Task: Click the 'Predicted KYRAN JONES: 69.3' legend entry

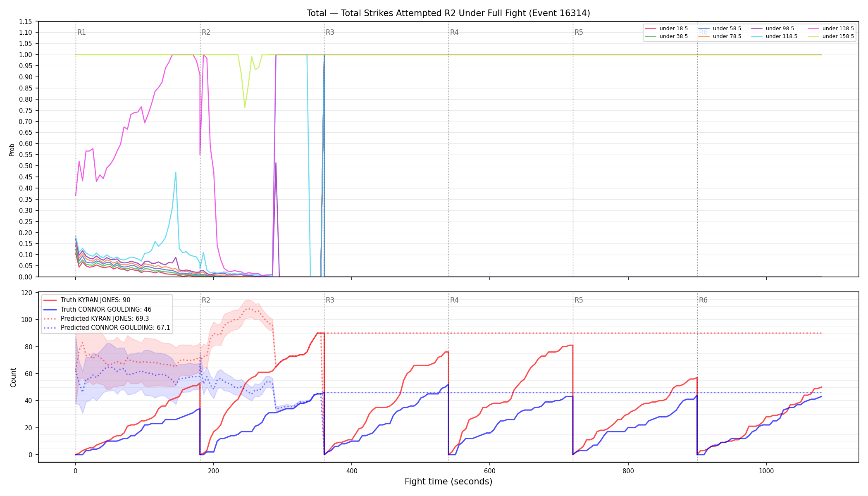Action: coord(96,318)
